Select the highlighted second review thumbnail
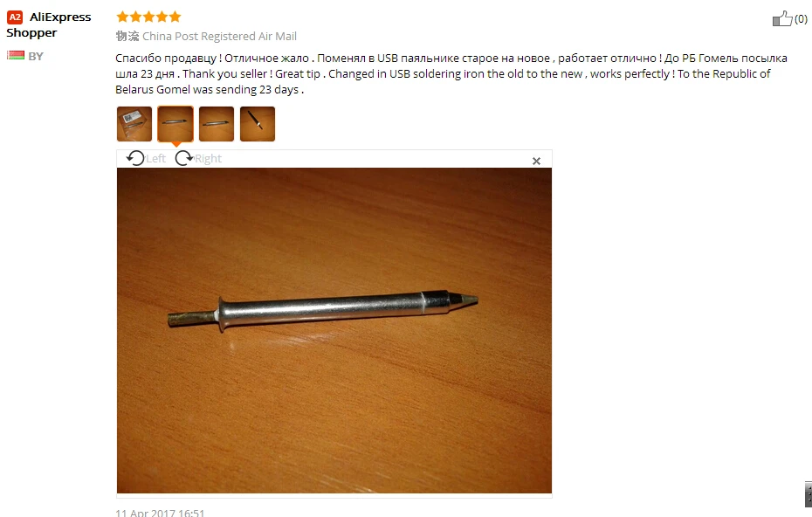Image resolution: width=812 pixels, height=517 pixels. tap(175, 124)
